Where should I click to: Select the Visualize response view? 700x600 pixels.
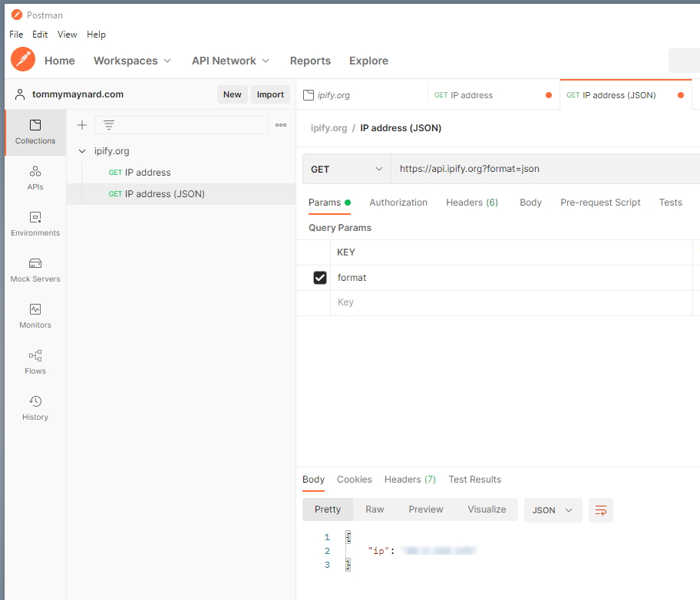[487, 509]
